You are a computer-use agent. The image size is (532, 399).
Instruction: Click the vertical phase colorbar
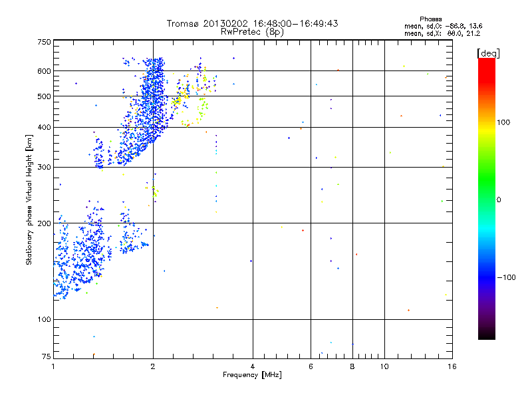tap(487, 198)
